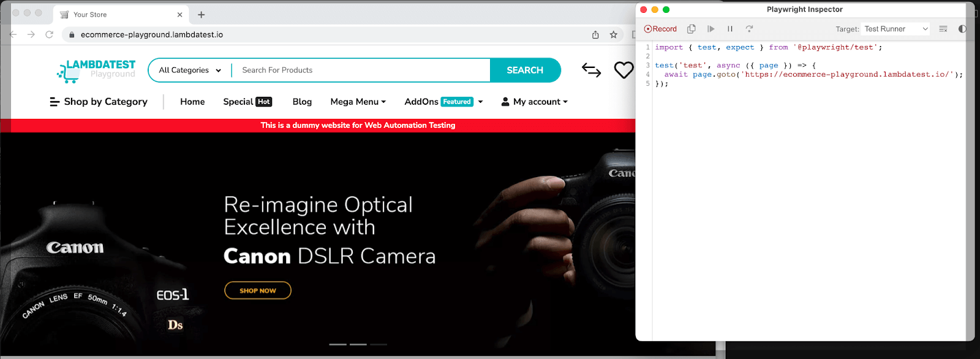Bookmark the page with the star icon
The image size is (980, 359).
[613, 35]
